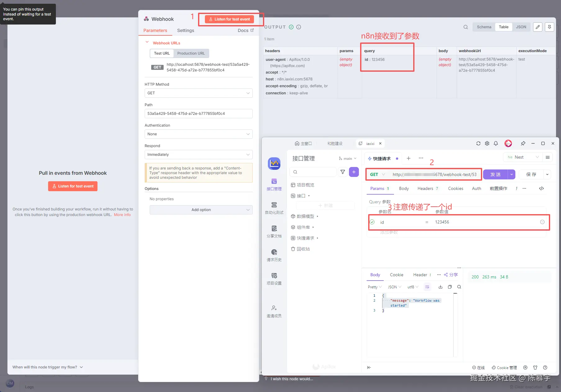Click the 发送 send button
The image size is (561, 392).
(x=495, y=174)
